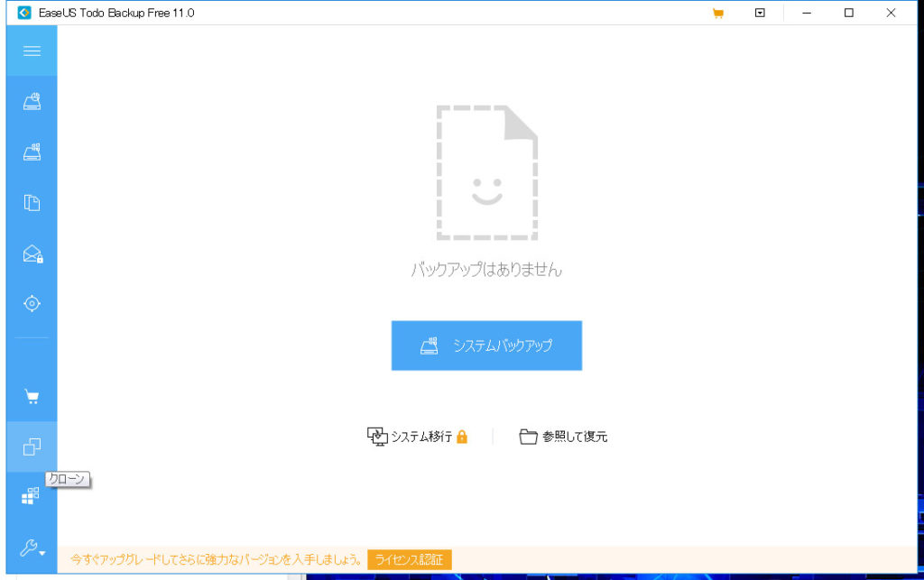Open the title bar dropdown menu icon
This screenshot has width=924, height=580.
pos(760,13)
